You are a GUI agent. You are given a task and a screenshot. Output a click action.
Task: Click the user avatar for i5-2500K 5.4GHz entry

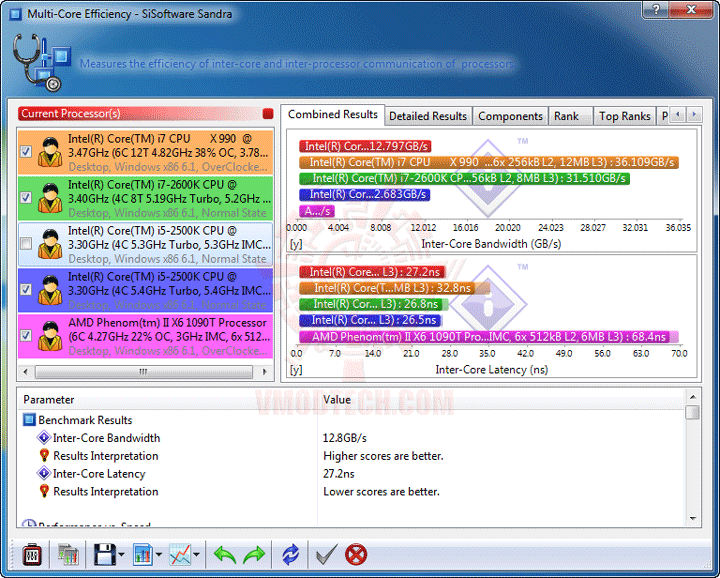pos(50,290)
